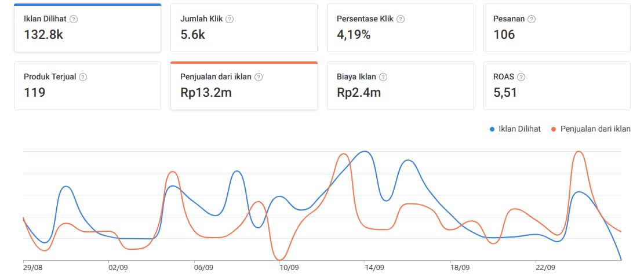
Task: Select the Jumlah Klik metric card
Action: (x=243, y=28)
